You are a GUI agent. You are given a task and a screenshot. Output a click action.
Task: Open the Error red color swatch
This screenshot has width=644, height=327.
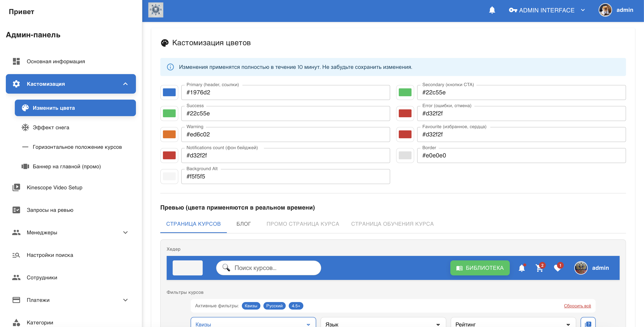pos(405,113)
